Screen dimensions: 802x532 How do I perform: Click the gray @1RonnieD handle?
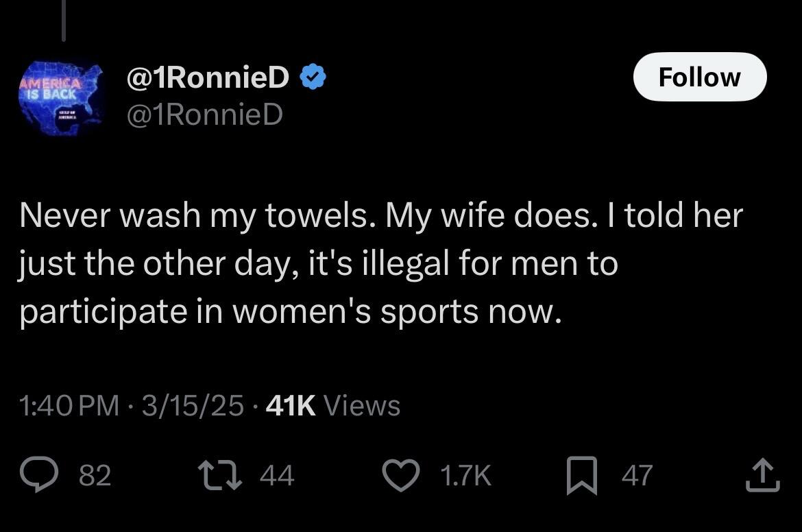coord(204,114)
